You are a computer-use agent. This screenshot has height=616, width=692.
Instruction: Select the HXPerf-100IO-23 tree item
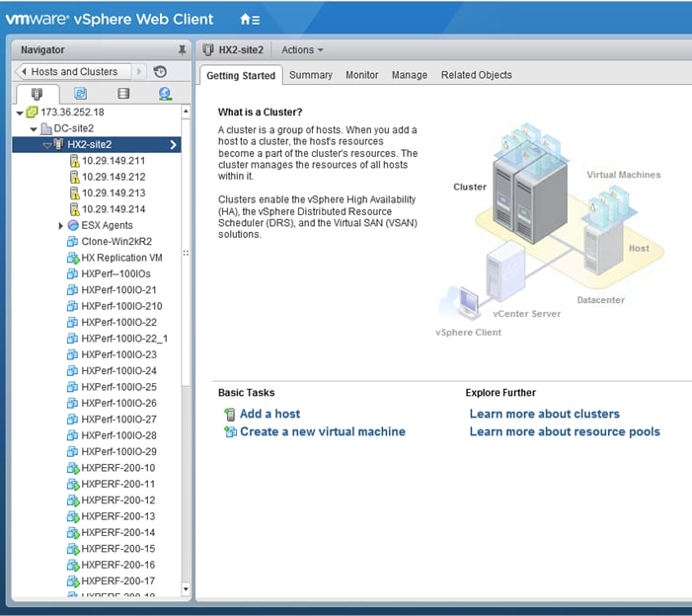point(118,354)
